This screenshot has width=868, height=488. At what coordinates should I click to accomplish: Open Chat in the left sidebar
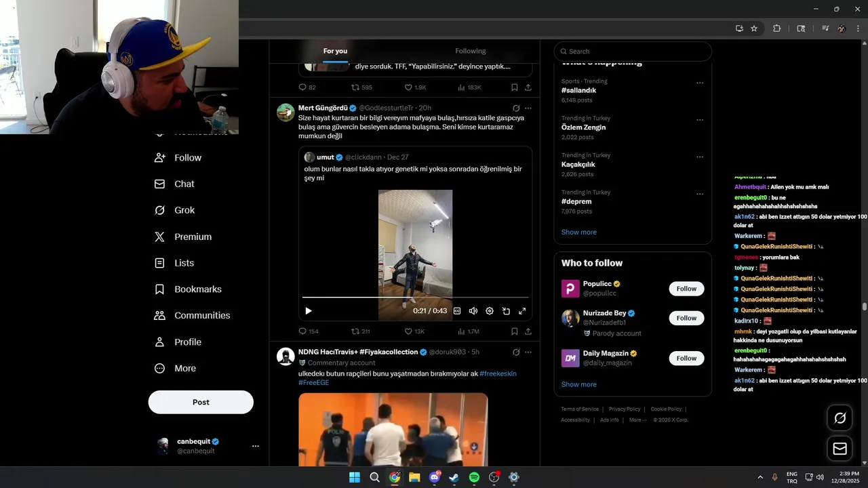[174, 184]
